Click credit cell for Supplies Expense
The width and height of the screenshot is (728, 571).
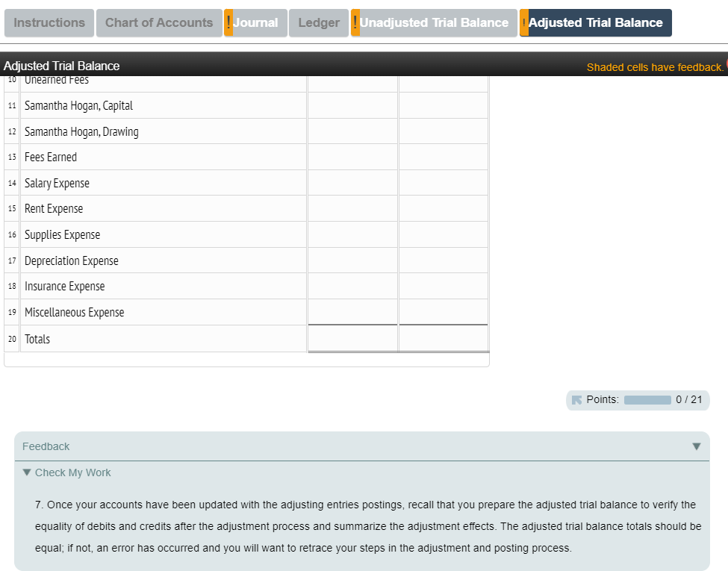(x=444, y=234)
